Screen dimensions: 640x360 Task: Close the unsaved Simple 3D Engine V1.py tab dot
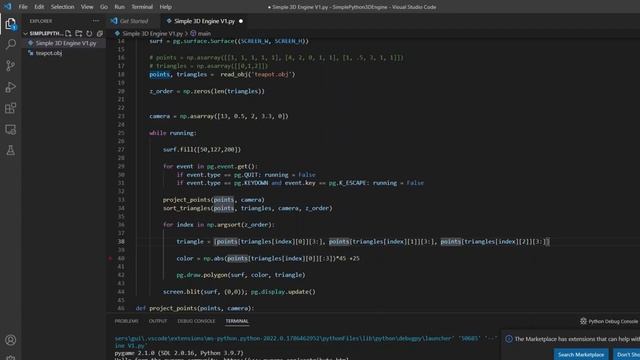pyautogui.click(x=241, y=21)
